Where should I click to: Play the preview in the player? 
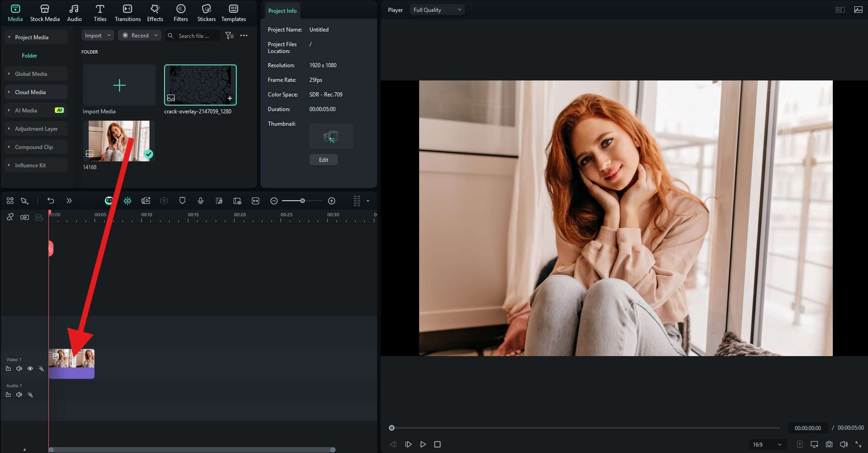pos(423,444)
